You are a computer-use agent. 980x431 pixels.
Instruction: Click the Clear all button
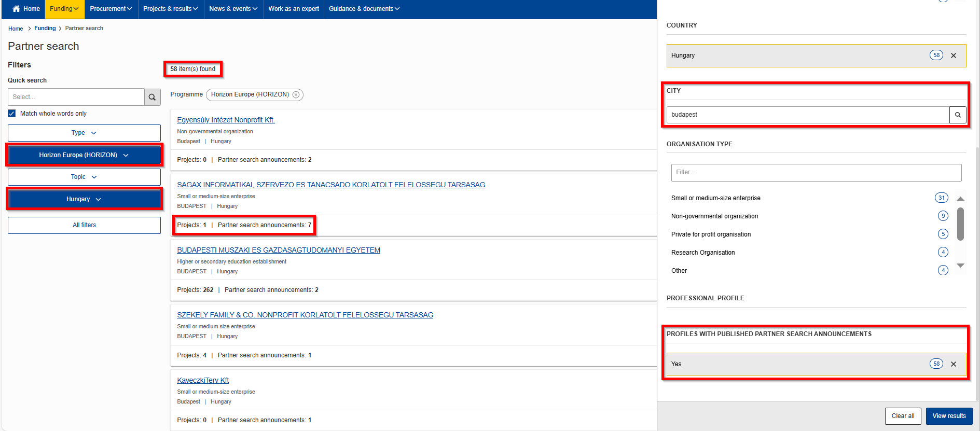903,416
